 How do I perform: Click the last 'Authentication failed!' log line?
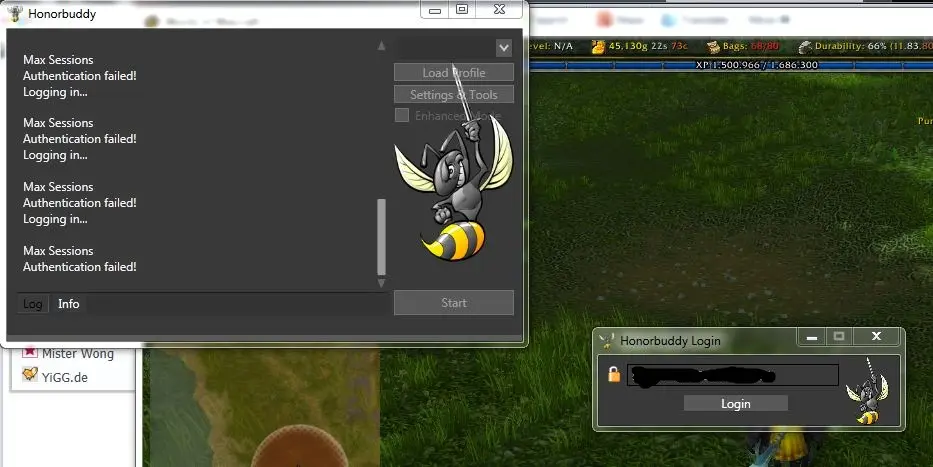click(x=80, y=267)
